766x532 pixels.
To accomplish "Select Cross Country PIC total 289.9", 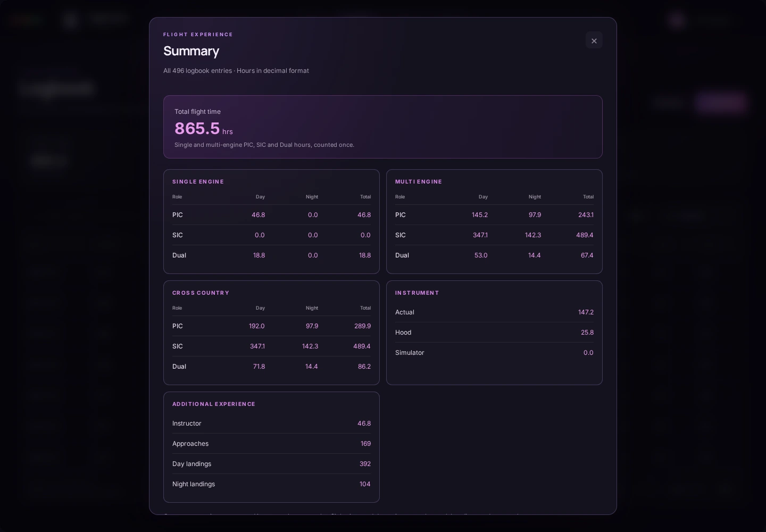I will click(x=363, y=326).
